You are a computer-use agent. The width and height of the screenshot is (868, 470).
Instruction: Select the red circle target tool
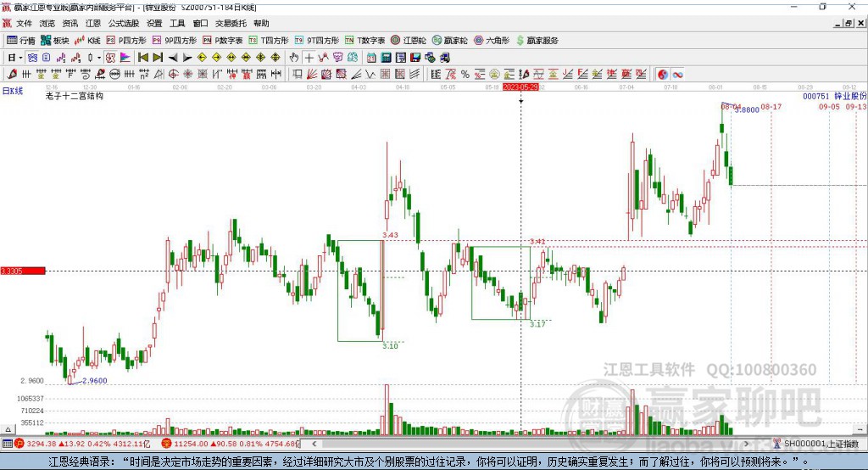(173, 75)
